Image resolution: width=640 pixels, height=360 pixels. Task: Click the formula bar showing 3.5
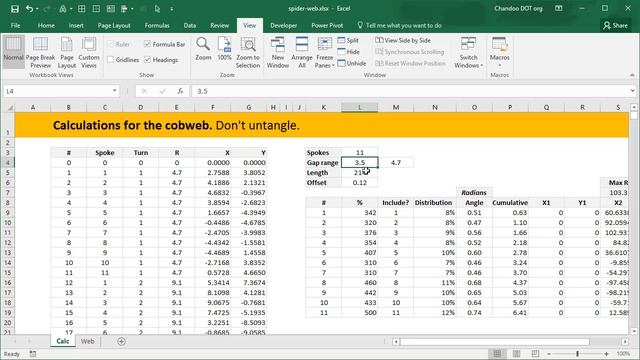[x=410, y=91]
